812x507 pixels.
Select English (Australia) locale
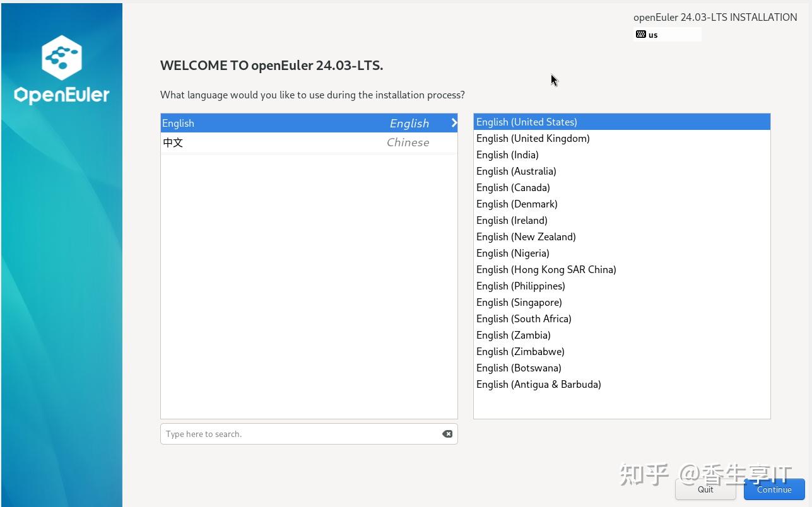[x=516, y=171]
